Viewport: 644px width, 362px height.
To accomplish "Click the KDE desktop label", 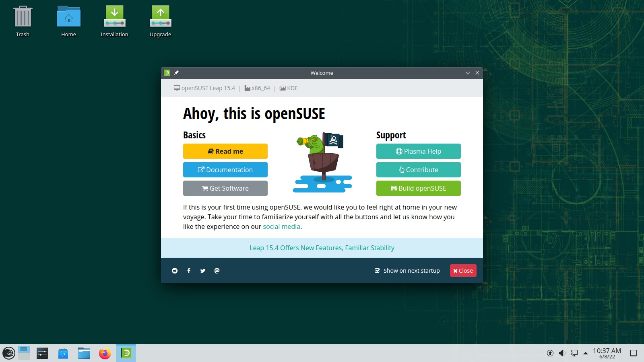I will [x=289, y=88].
